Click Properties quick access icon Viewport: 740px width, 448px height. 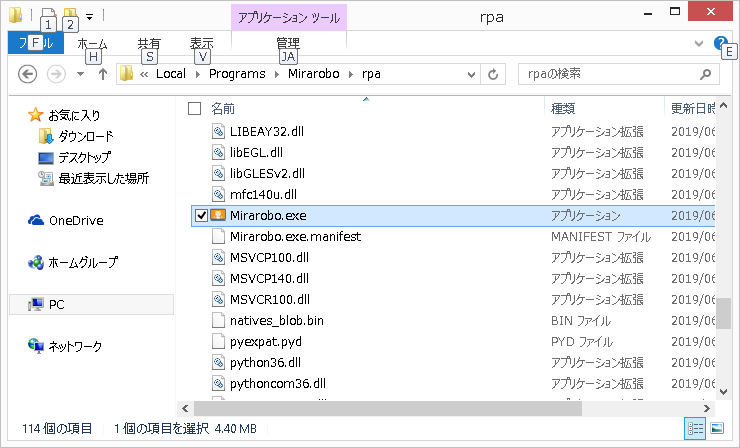click(x=48, y=16)
